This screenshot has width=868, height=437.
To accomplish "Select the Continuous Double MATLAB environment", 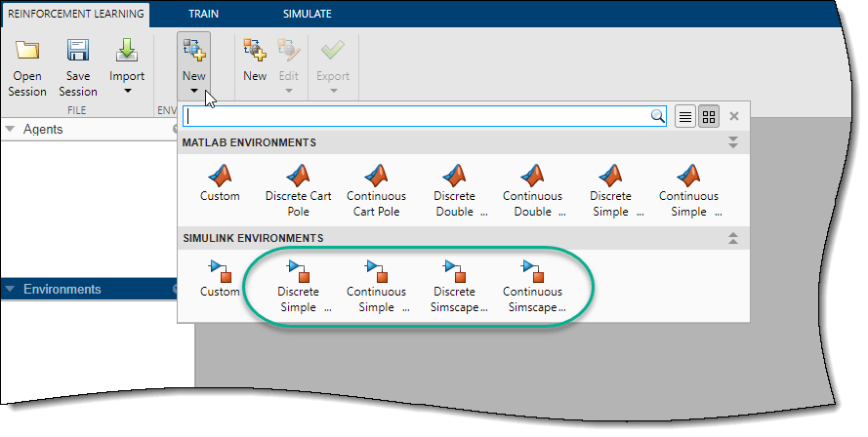I will pos(533,191).
